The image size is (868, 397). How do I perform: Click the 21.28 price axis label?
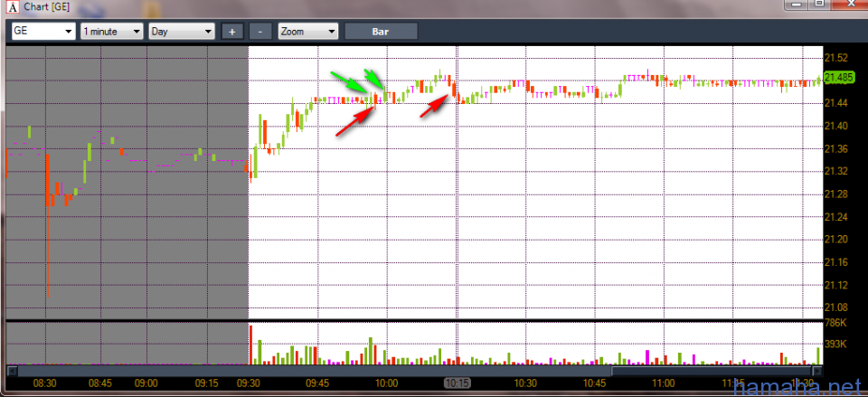pos(836,194)
